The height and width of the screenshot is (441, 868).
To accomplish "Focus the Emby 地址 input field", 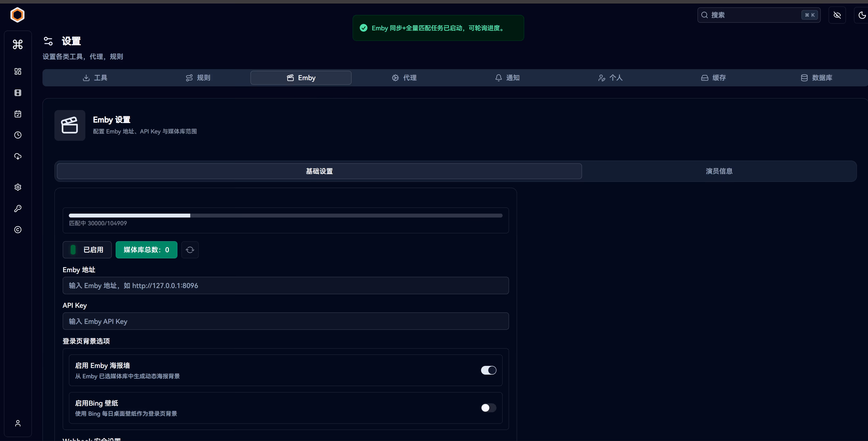I will pos(286,286).
